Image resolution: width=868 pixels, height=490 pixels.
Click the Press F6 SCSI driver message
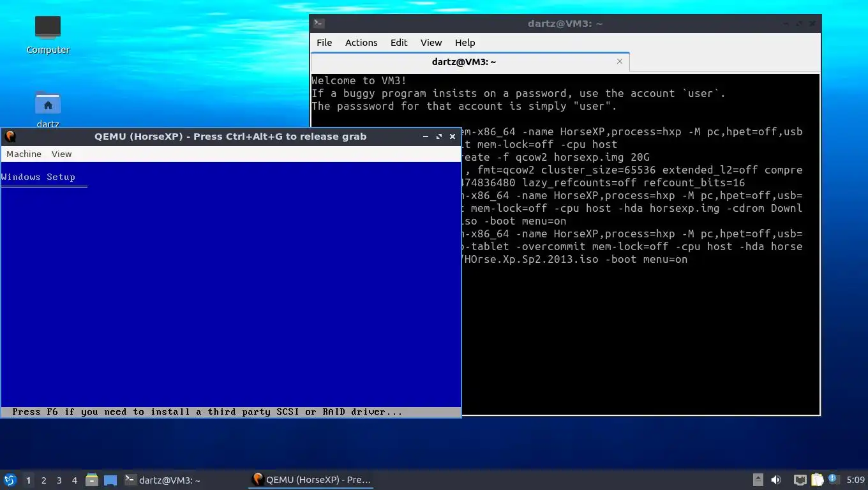pos(207,412)
